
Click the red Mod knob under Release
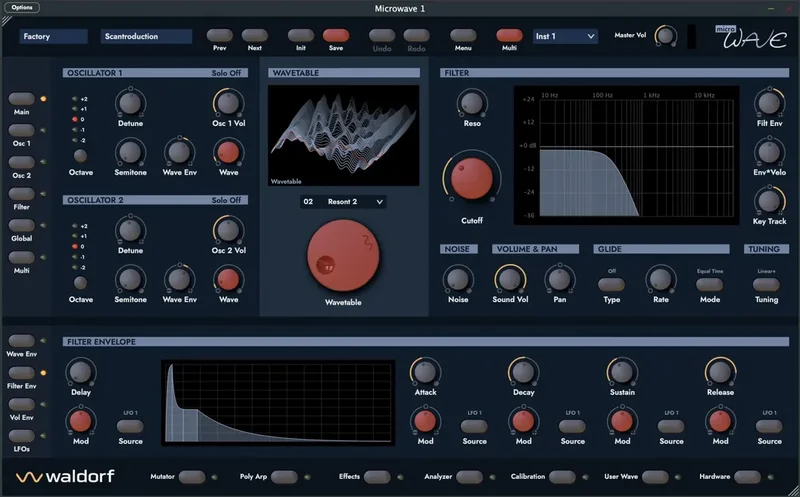point(720,421)
